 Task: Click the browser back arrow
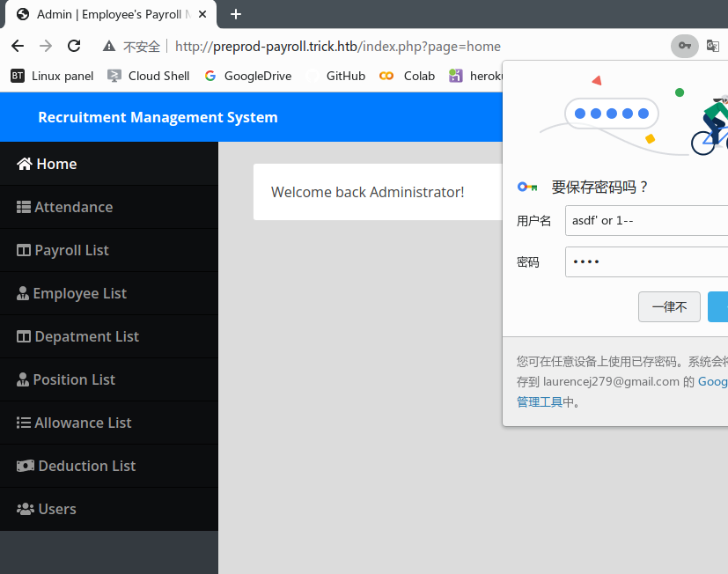click(x=18, y=47)
